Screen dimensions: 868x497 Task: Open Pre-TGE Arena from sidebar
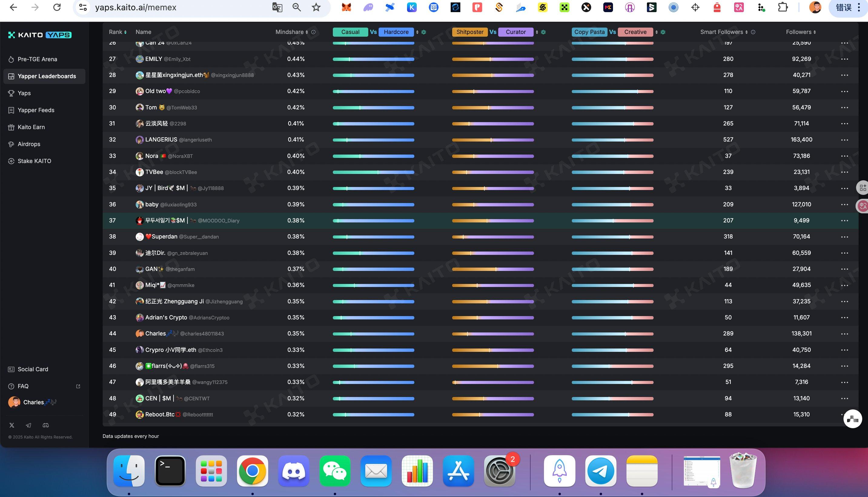[37, 59]
